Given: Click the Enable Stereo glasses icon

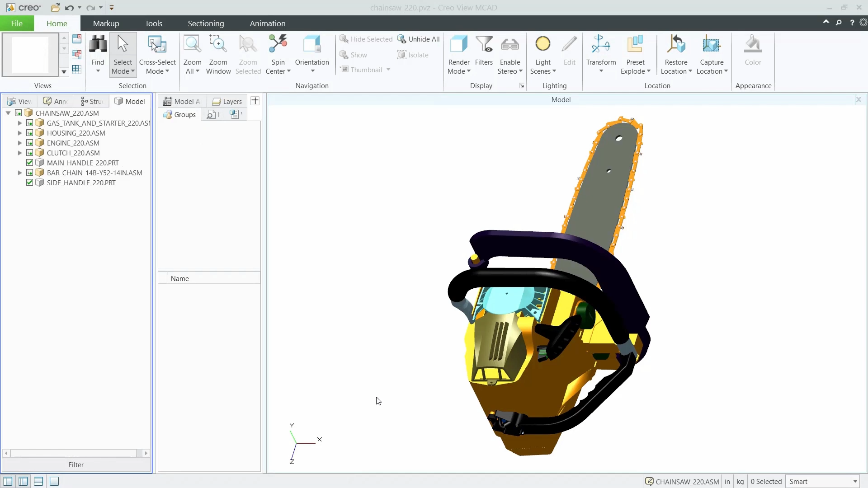Looking at the screenshot, I should 509,44.
